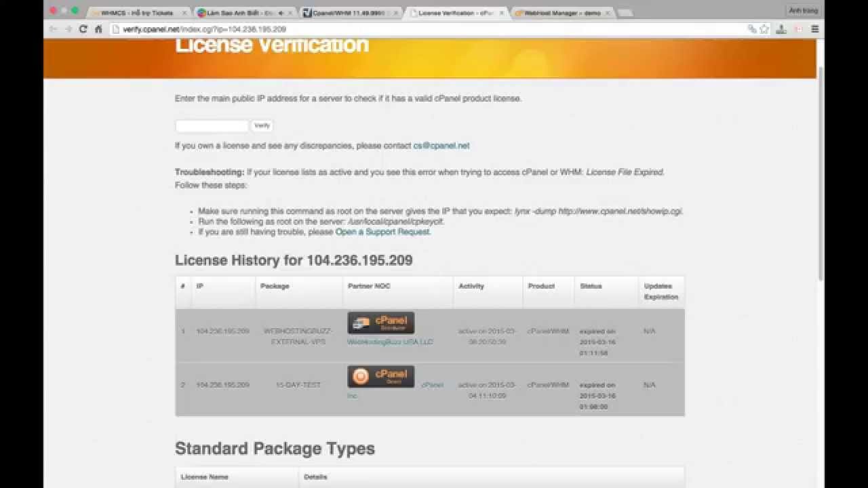Screen dimensions: 868x488
Task: Click the Verify button
Action: click(262, 125)
